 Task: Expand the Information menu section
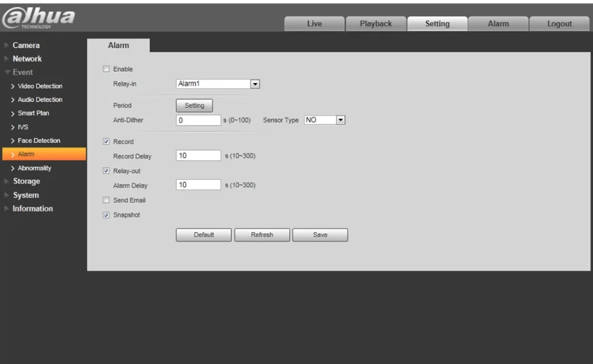pyautogui.click(x=33, y=209)
